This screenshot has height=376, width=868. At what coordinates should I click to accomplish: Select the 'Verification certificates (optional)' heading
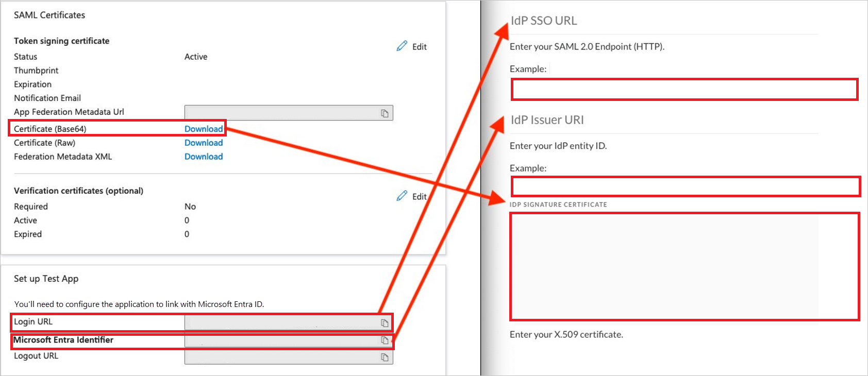pos(78,191)
